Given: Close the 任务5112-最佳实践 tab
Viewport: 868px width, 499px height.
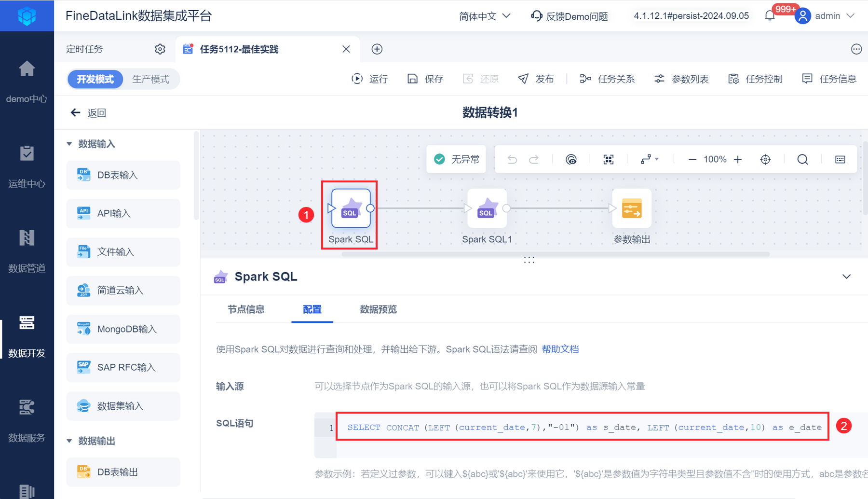Looking at the screenshot, I should pyautogui.click(x=346, y=49).
